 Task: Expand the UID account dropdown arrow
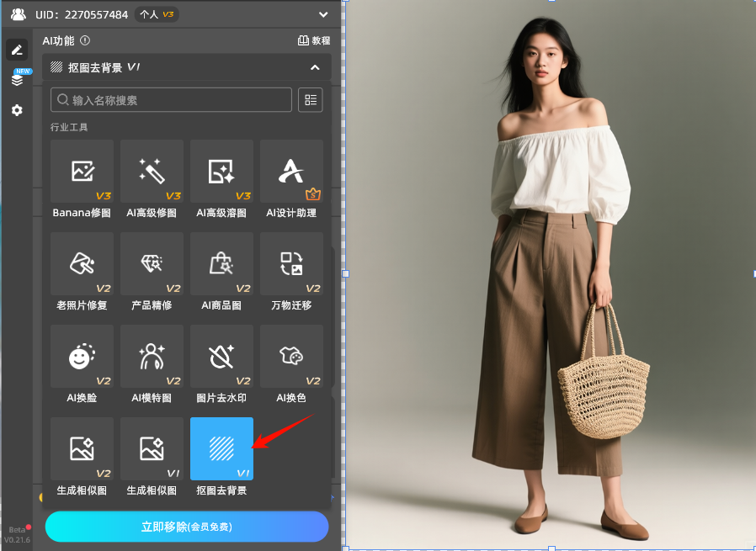[323, 14]
